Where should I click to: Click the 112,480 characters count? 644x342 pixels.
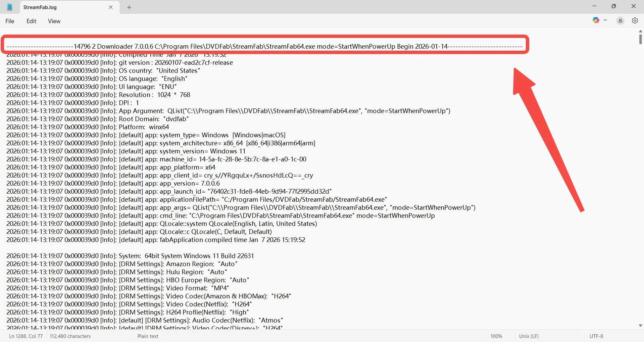[x=70, y=336]
